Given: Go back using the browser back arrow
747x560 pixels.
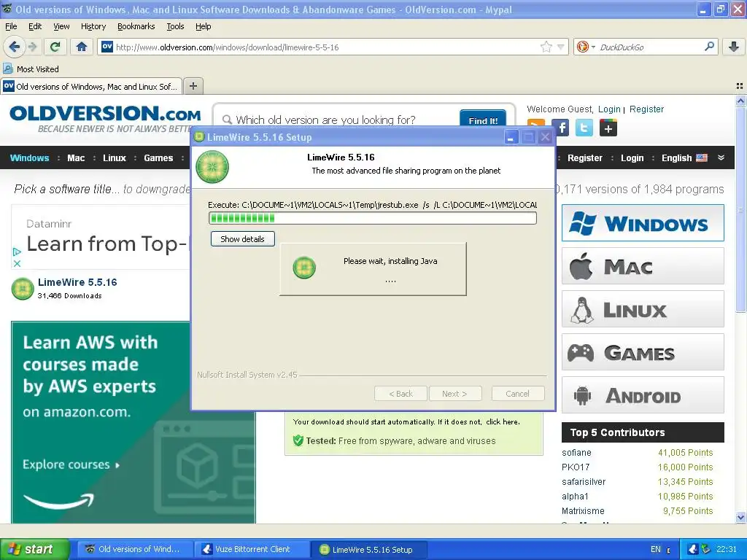Looking at the screenshot, I should click(14, 47).
